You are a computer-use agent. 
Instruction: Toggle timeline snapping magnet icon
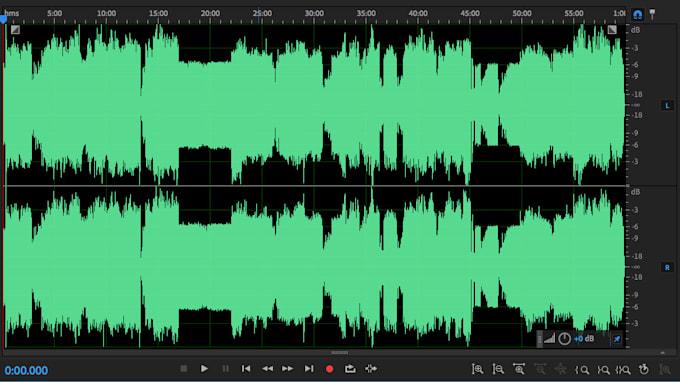pos(637,15)
